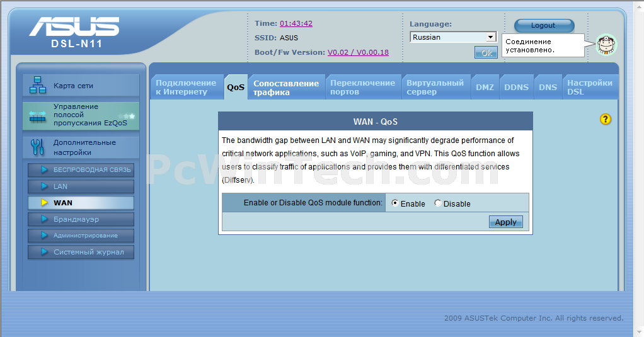Click the EzQoS bandwidth management icon
644x337 pixels.
(x=38, y=115)
